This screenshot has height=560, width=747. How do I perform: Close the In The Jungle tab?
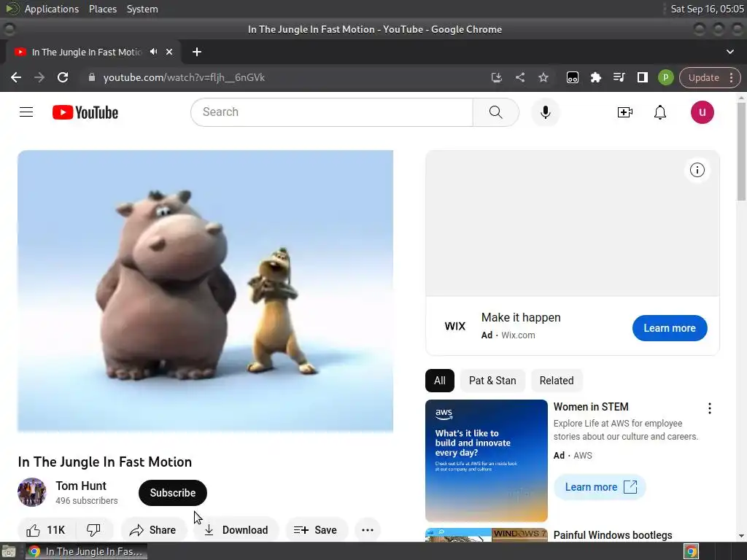[169, 52]
